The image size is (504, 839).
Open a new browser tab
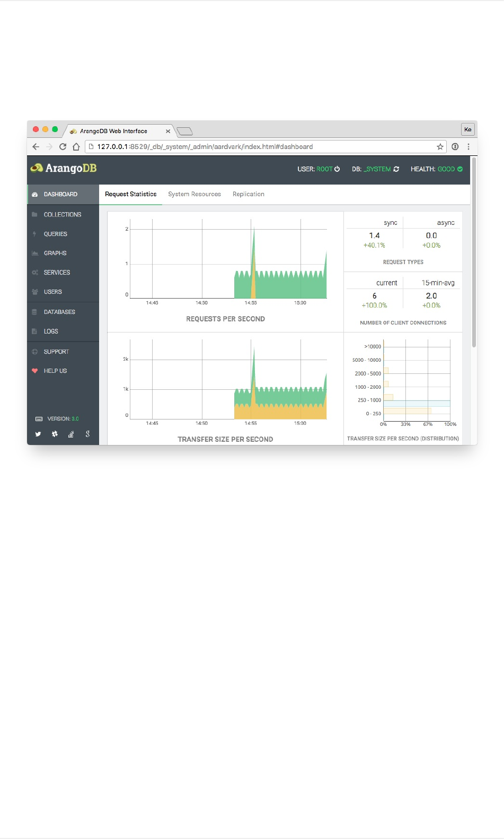184,131
